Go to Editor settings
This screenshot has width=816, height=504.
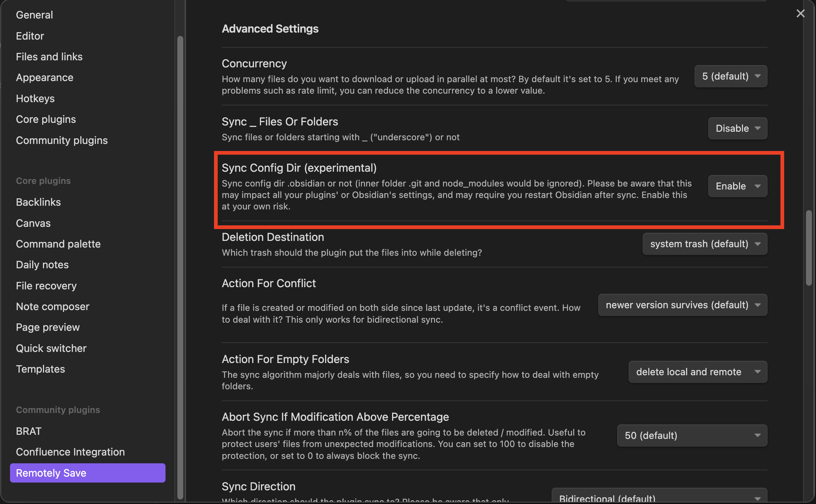30,36
